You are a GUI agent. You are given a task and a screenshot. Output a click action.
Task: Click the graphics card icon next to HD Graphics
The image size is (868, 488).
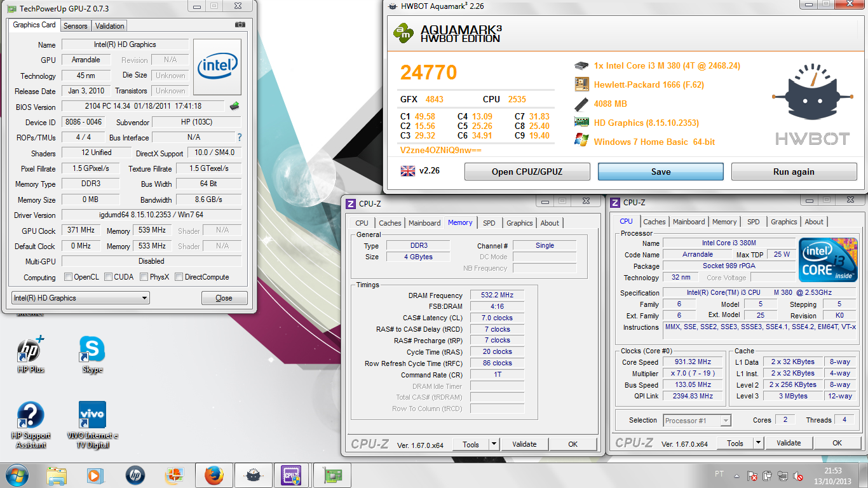(581, 123)
